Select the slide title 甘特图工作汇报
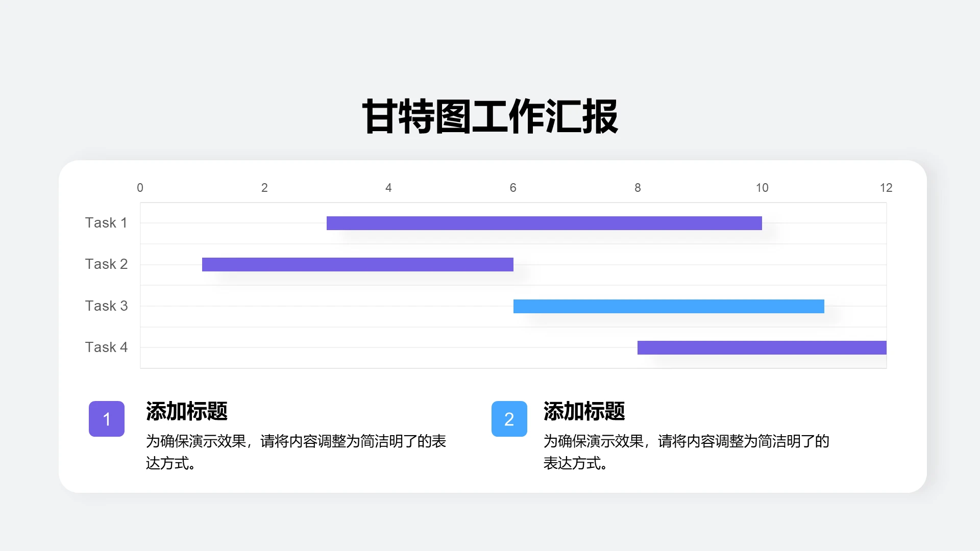 [490, 117]
